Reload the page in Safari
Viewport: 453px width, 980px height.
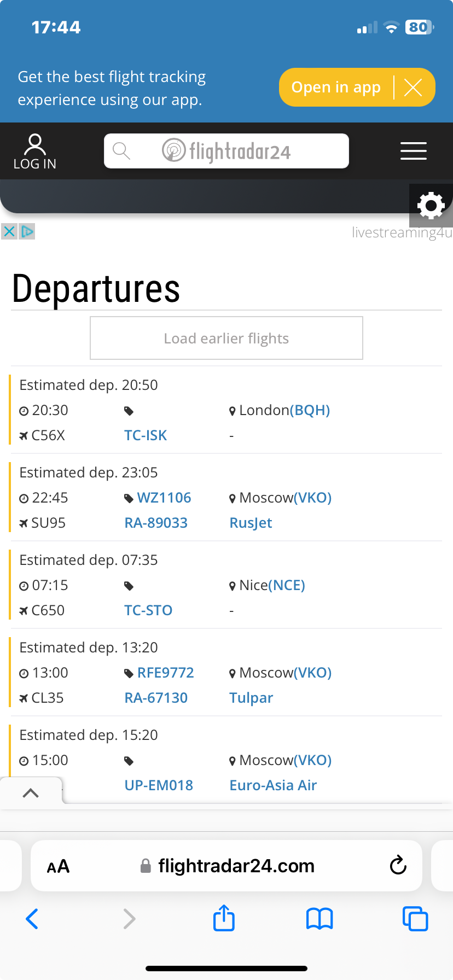(398, 865)
